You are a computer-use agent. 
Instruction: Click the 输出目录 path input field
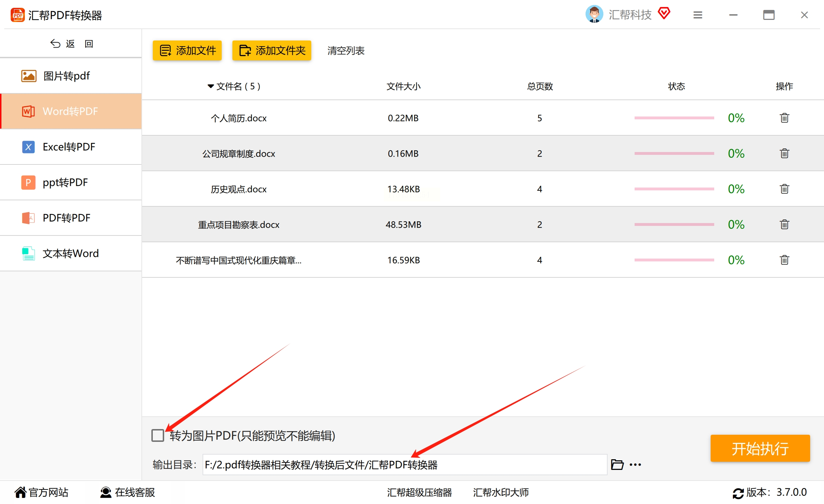click(x=404, y=465)
